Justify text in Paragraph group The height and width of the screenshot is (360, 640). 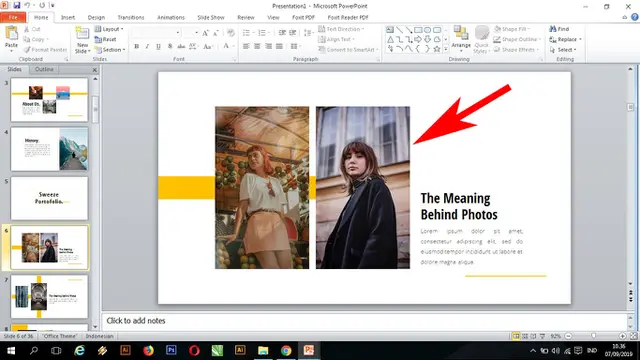[x=279, y=46]
